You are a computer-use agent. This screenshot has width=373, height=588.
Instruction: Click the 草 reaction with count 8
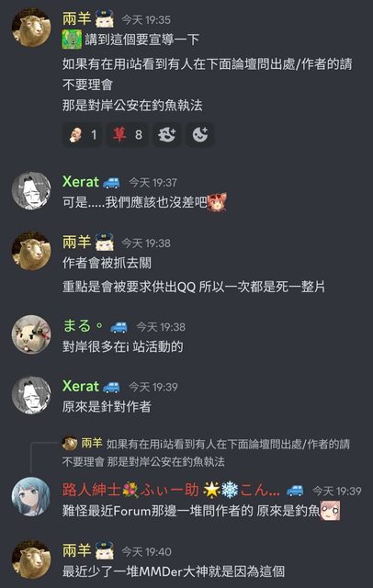tap(128, 134)
